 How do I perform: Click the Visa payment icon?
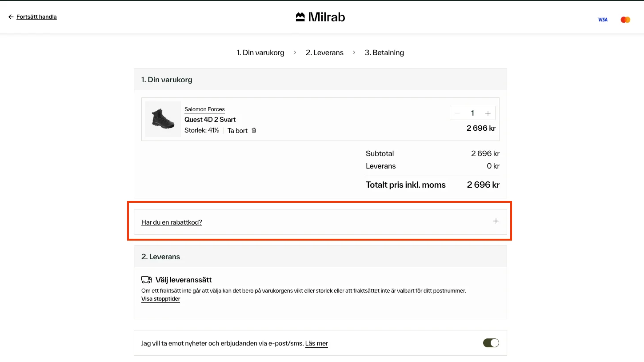click(603, 20)
